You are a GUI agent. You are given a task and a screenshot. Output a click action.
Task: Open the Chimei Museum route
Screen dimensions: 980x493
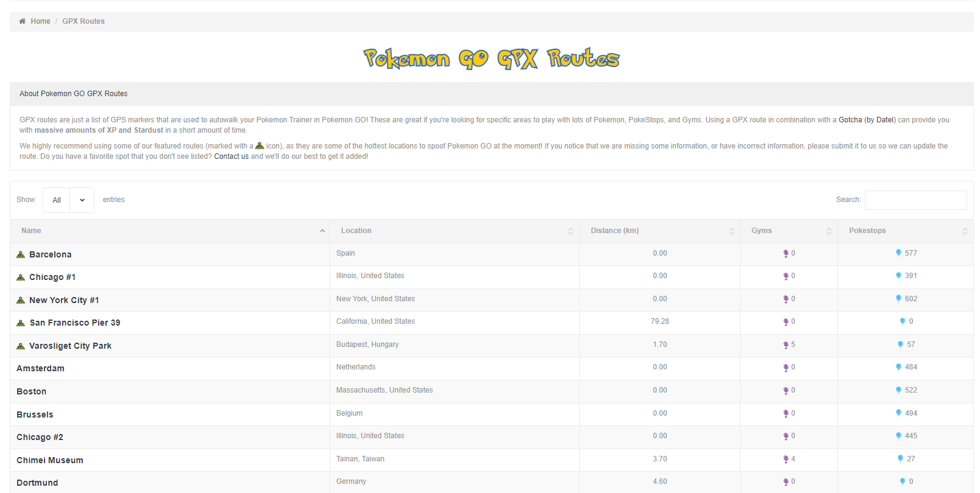[50, 461]
